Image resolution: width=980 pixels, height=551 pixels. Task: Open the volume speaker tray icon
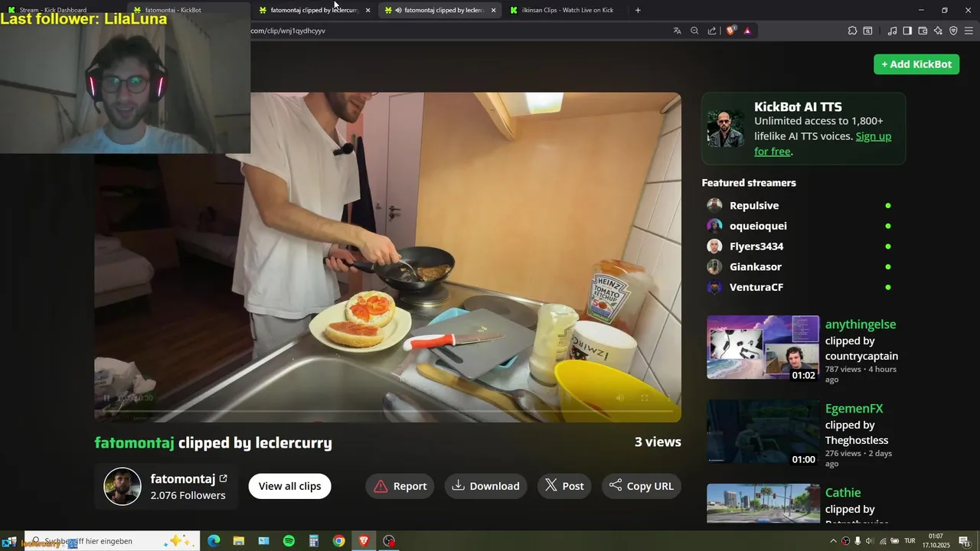[x=869, y=541]
